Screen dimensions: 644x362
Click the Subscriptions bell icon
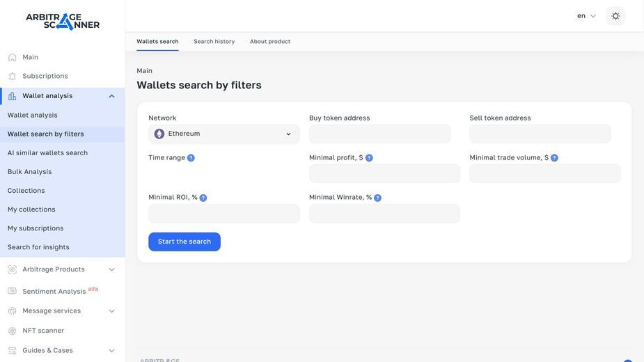[13, 76]
